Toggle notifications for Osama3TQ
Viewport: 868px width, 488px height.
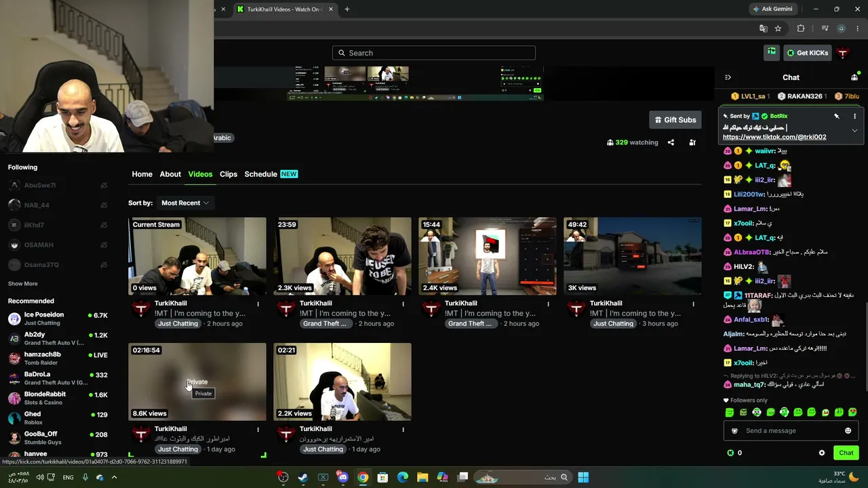click(x=104, y=265)
